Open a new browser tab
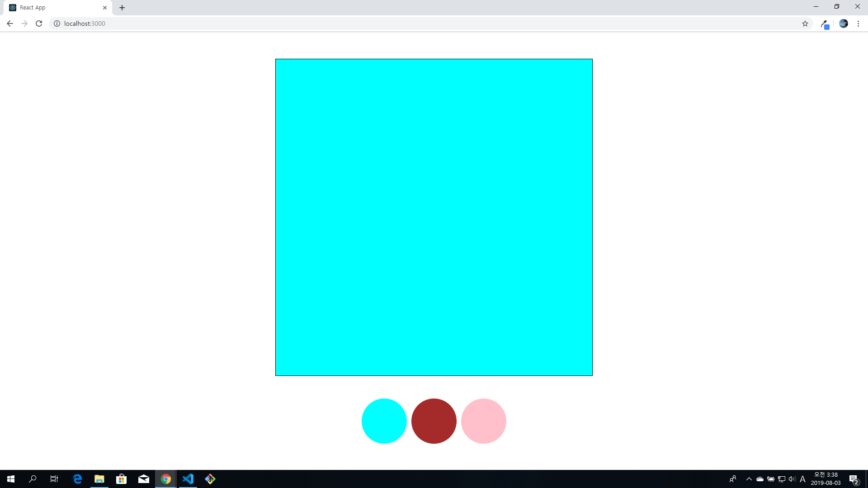Image resolution: width=868 pixels, height=488 pixels. click(x=122, y=8)
